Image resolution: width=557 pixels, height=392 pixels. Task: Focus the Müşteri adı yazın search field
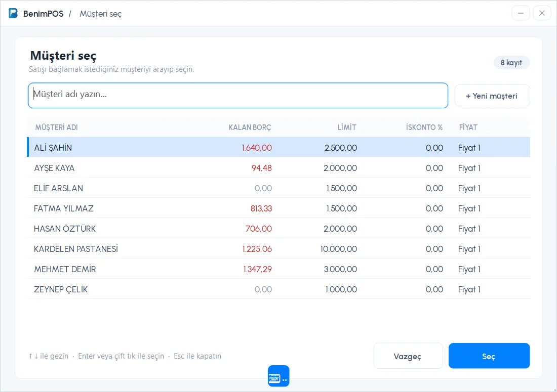pyautogui.click(x=238, y=96)
